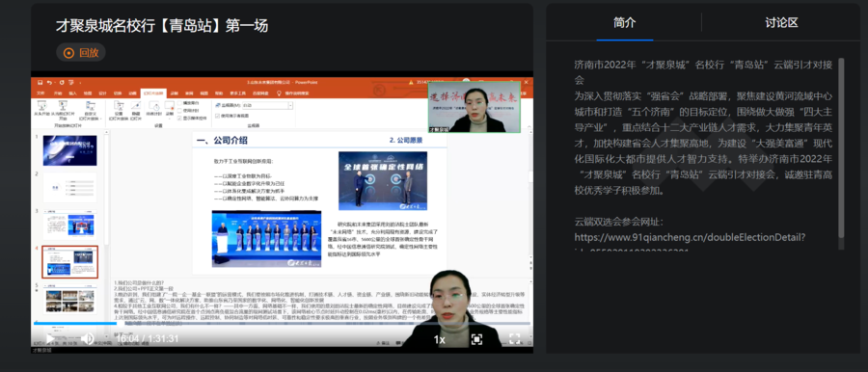
Task: Click the start-from-beginning quick access icon
Action: (71, 83)
